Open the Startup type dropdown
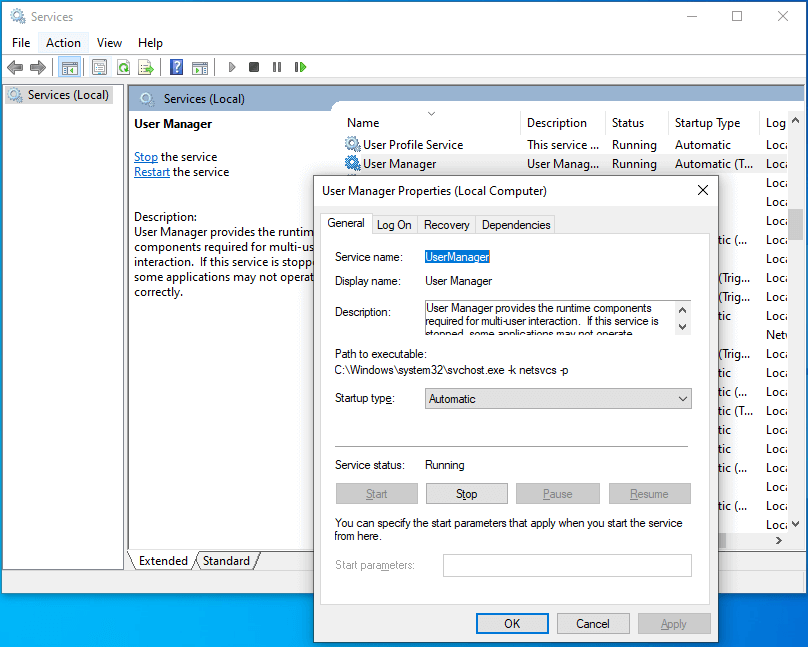Image resolution: width=808 pixels, height=647 pixels. coord(683,398)
